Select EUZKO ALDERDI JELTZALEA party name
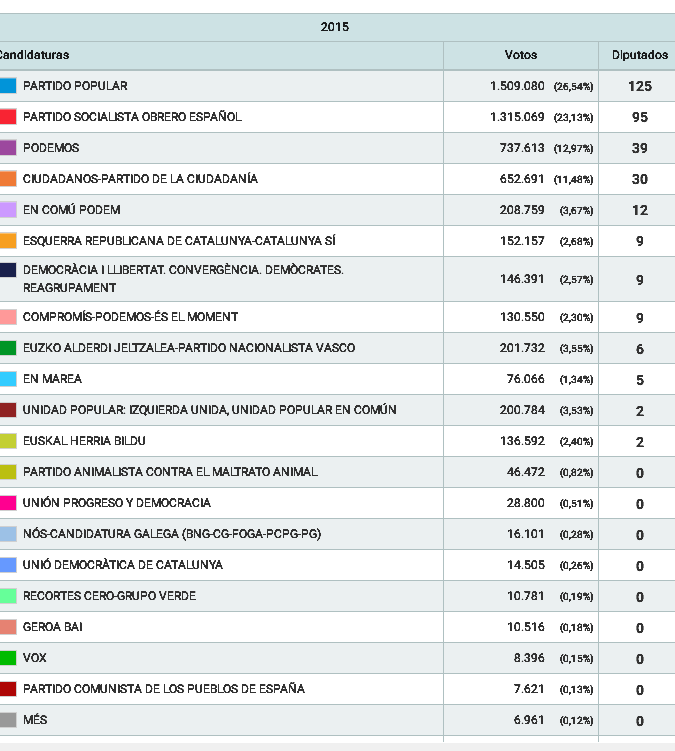The image size is (675, 751). [189, 348]
